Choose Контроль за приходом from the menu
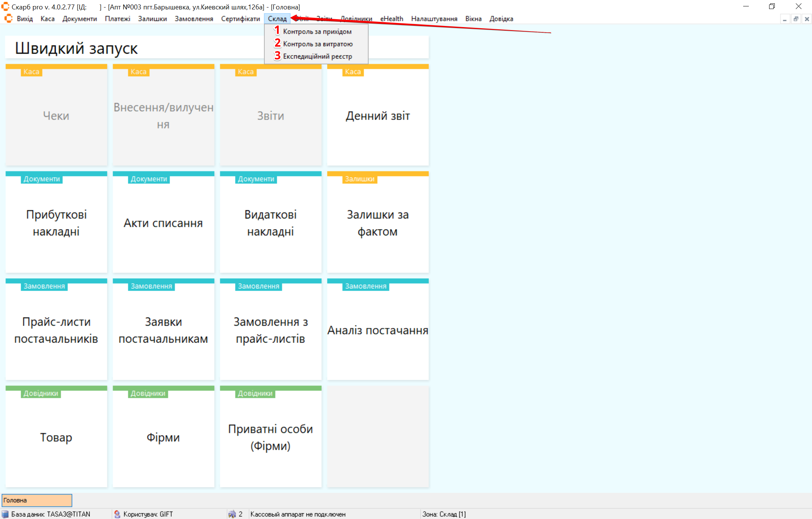 click(317, 32)
